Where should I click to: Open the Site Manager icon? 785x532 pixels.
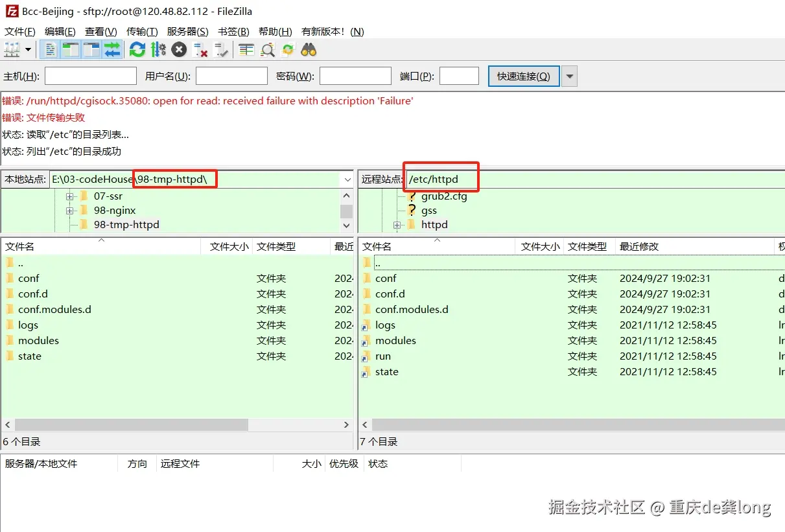point(12,49)
